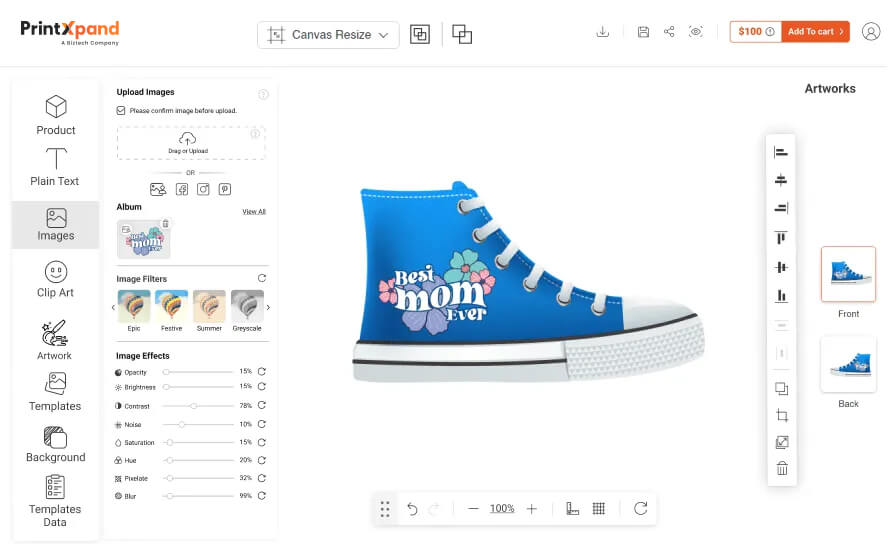This screenshot has width=896, height=556.
Task: Toggle the grid display icon
Action: click(598, 508)
